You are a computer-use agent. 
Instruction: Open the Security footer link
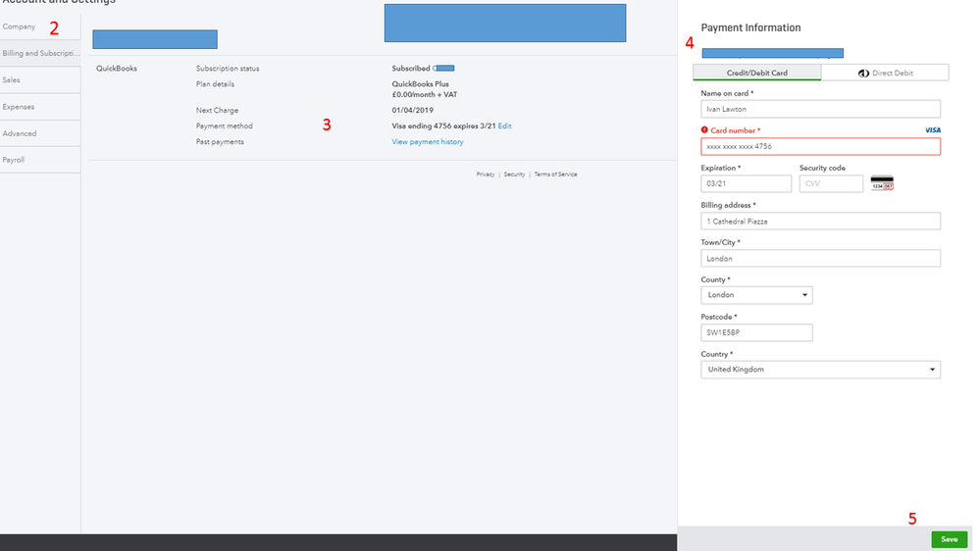pos(514,175)
